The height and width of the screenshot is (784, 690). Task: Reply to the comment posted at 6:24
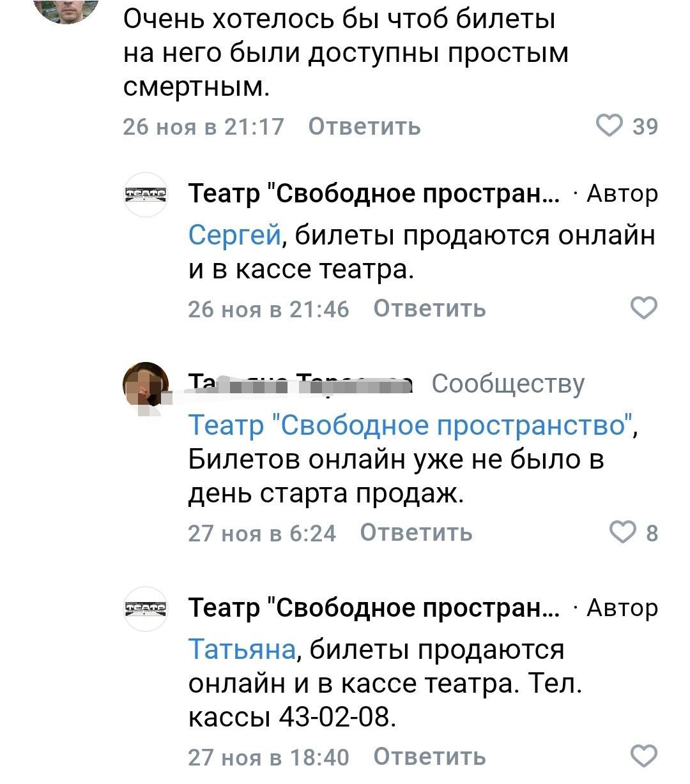pyautogui.click(x=416, y=532)
